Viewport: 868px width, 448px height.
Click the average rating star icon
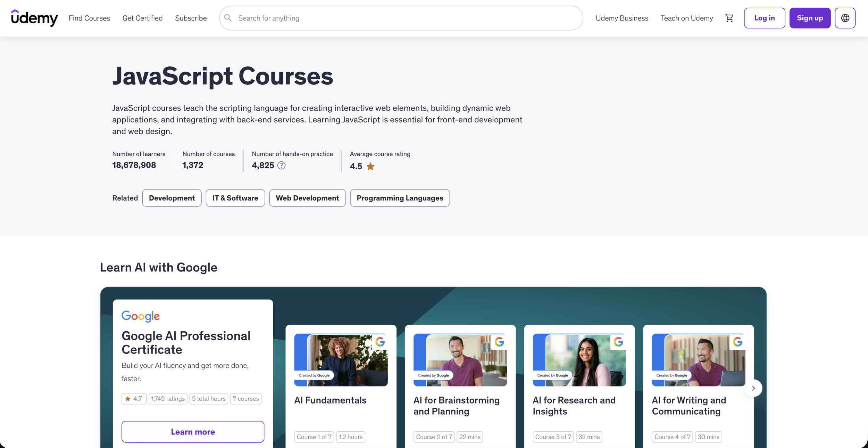370,166
